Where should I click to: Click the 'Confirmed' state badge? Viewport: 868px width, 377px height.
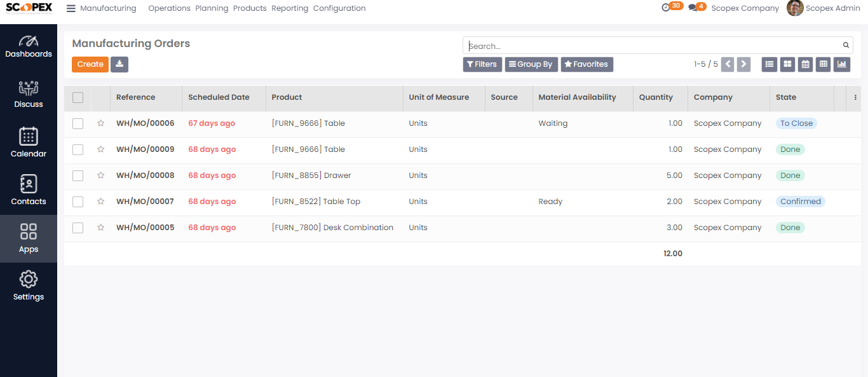801,202
